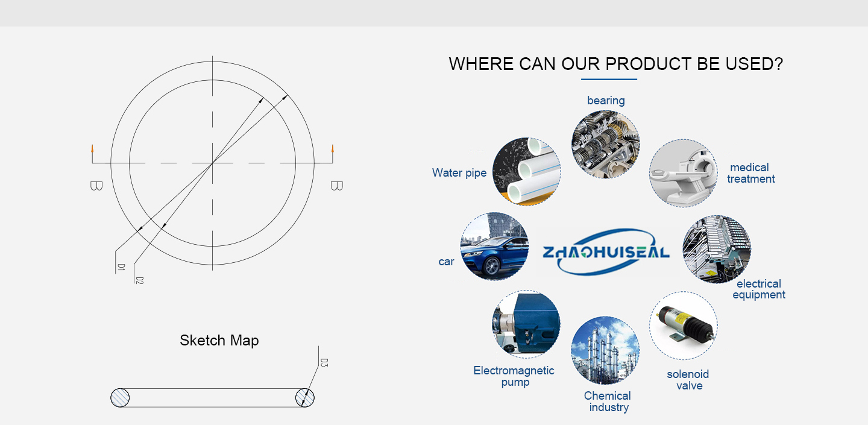Click the right orange section arrow
This screenshot has width=868, height=425.
[332, 149]
